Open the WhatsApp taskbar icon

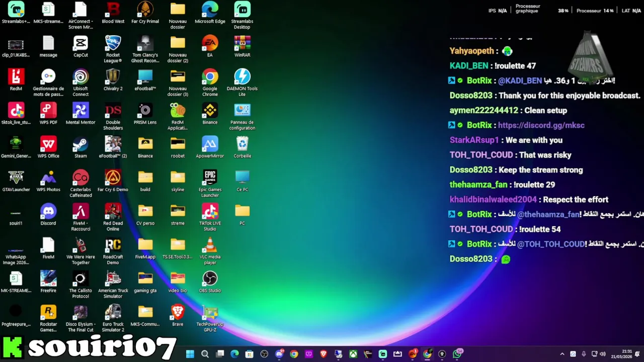point(457,354)
